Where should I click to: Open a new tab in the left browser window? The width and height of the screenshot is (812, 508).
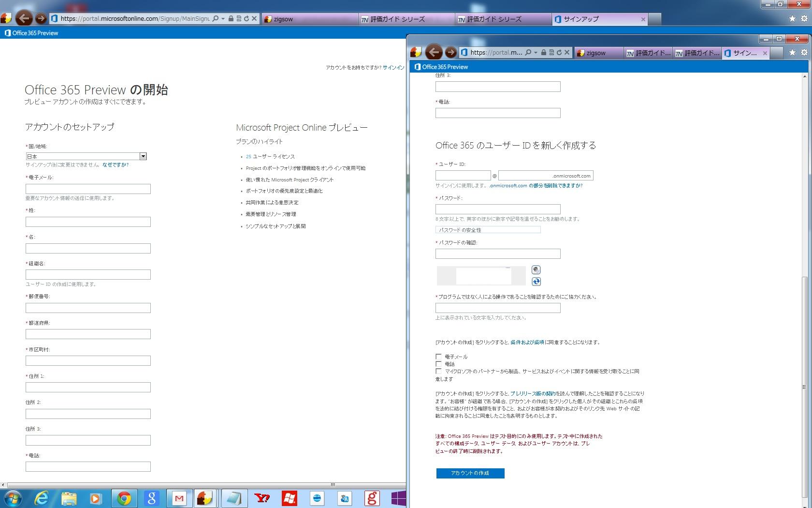pyautogui.click(x=654, y=19)
